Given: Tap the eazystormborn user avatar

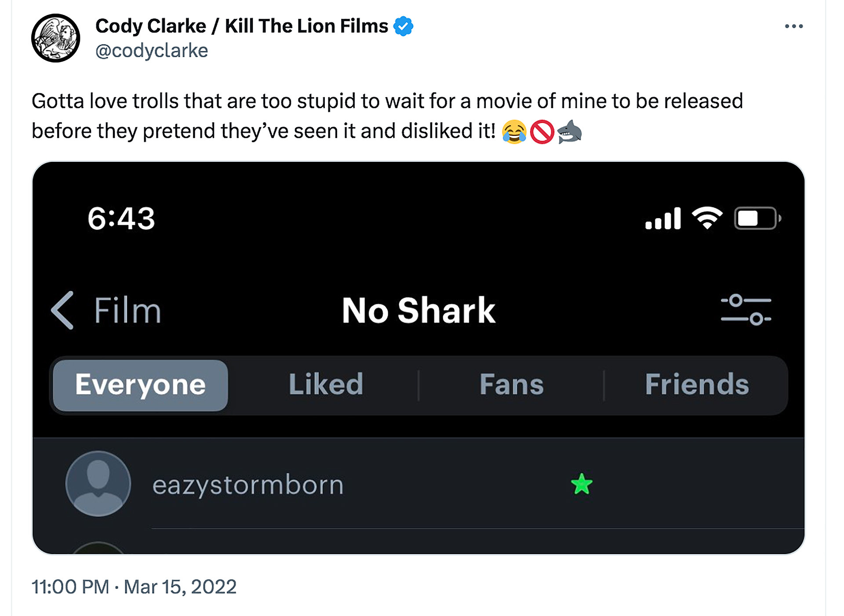Looking at the screenshot, I should (x=98, y=484).
